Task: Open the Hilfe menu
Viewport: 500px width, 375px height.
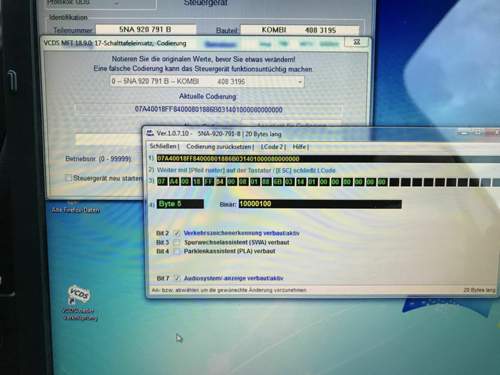Action: pyautogui.click(x=299, y=147)
